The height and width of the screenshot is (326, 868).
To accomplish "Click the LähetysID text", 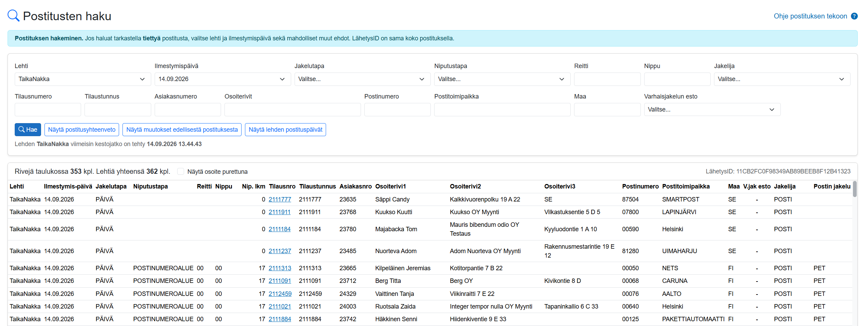I will click(x=778, y=171).
